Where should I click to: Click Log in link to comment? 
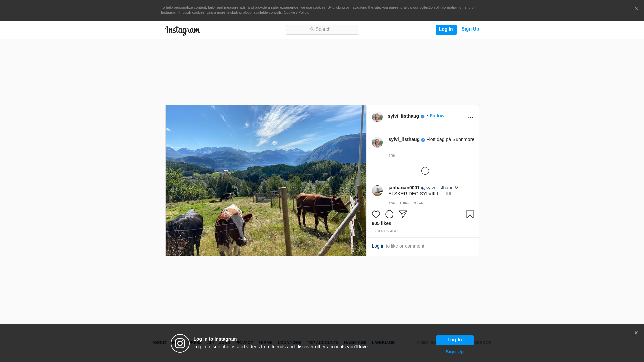(x=378, y=246)
